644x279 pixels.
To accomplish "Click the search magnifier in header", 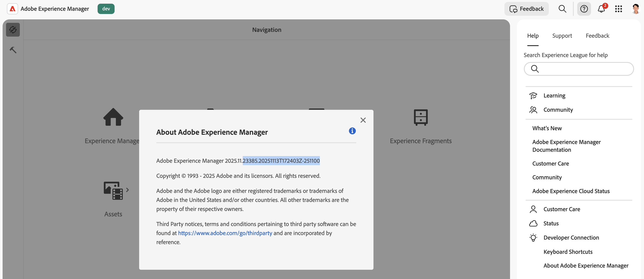I will pyautogui.click(x=562, y=9).
